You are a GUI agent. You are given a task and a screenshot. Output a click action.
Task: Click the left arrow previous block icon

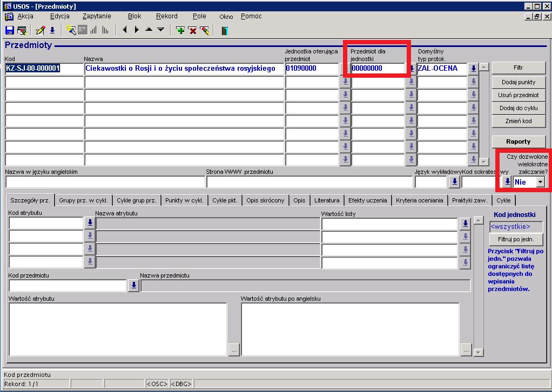pyautogui.click(x=125, y=30)
